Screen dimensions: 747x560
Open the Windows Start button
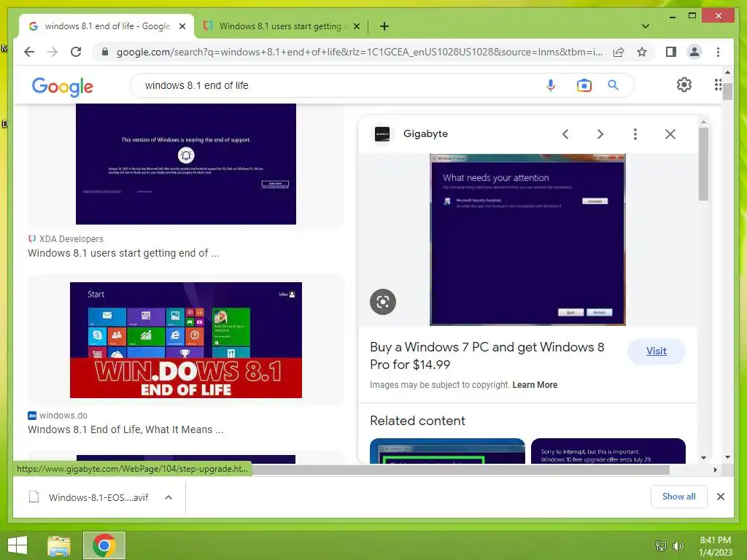coord(18,545)
